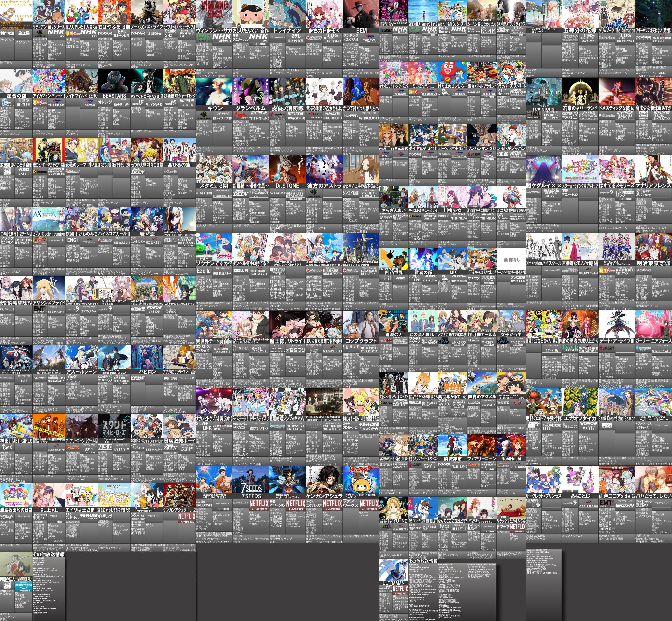The height and width of the screenshot is (621, 672).
Task: Click the 明治東京恋伽 title
Action: 653,263
